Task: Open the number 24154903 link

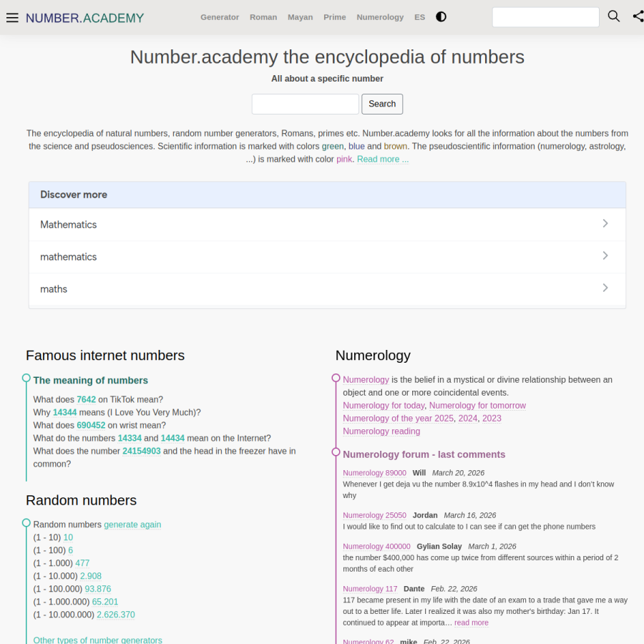Action: click(142, 451)
